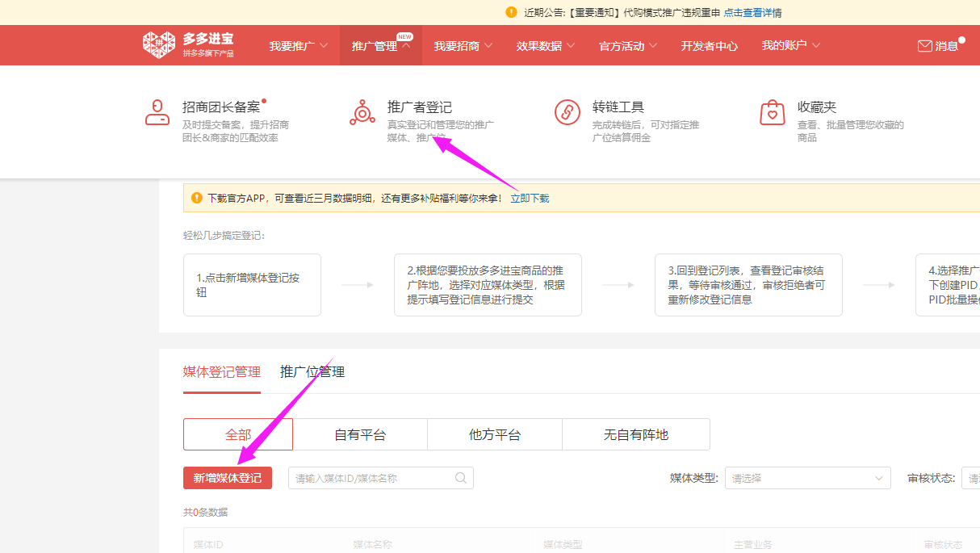This screenshot has width=980, height=553.
Task: Switch to the 媒体登记管理 tab
Action: coord(222,372)
